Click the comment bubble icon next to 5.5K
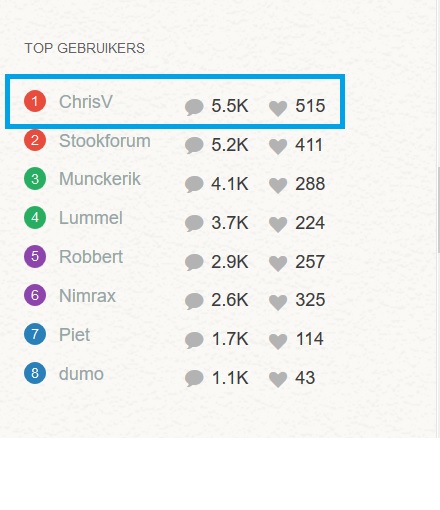 tap(194, 107)
